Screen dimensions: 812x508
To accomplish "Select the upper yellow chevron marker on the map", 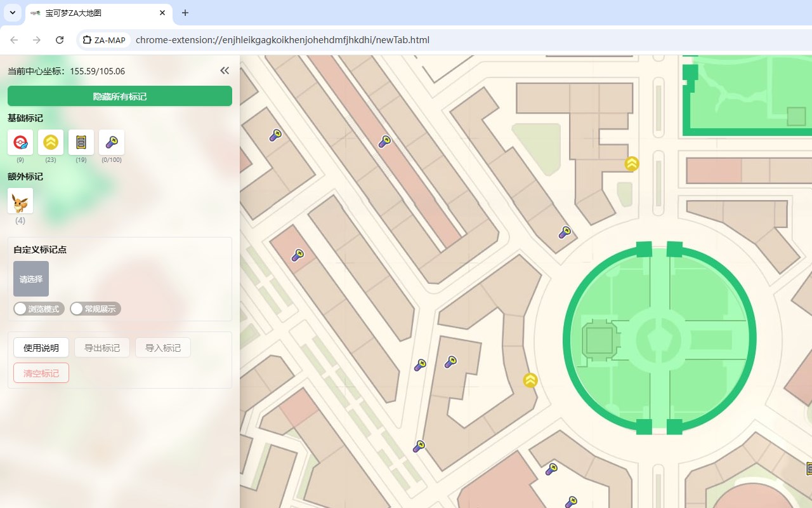I will [x=632, y=164].
